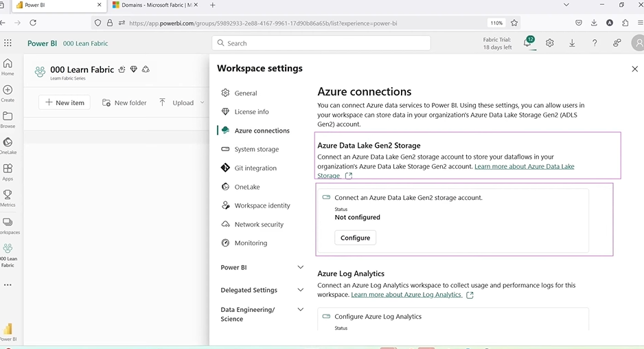The image size is (644, 349).
Task: Click the diamond capacity icon beside workspace name
Action: pyautogui.click(x=133, y=69)
